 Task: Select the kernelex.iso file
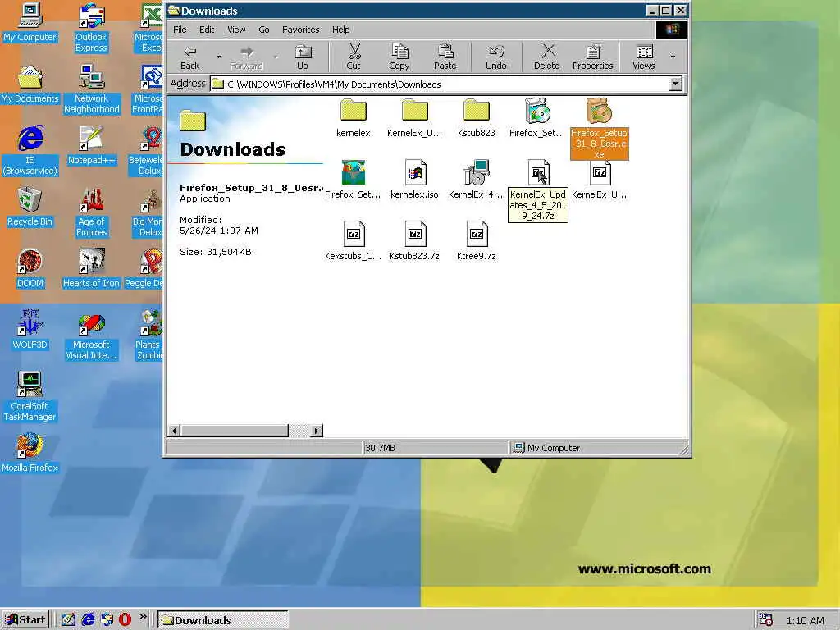click(414, 180)
